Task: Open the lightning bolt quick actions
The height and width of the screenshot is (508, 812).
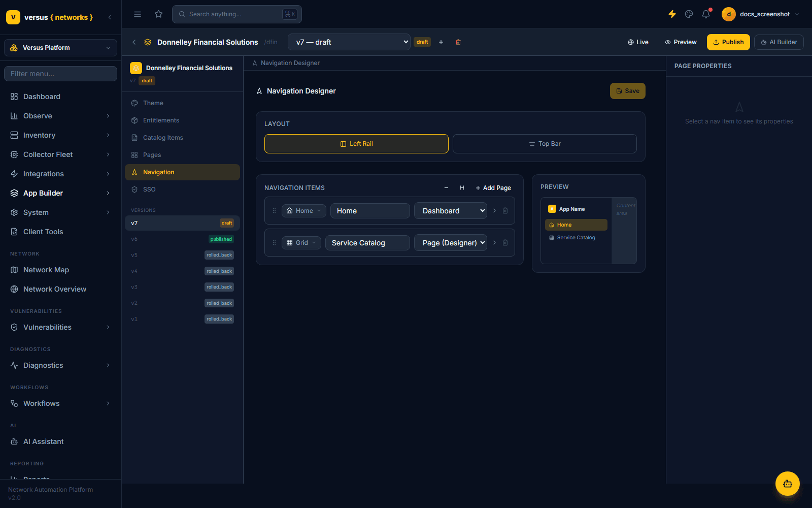Action: [x=672, y=14]
